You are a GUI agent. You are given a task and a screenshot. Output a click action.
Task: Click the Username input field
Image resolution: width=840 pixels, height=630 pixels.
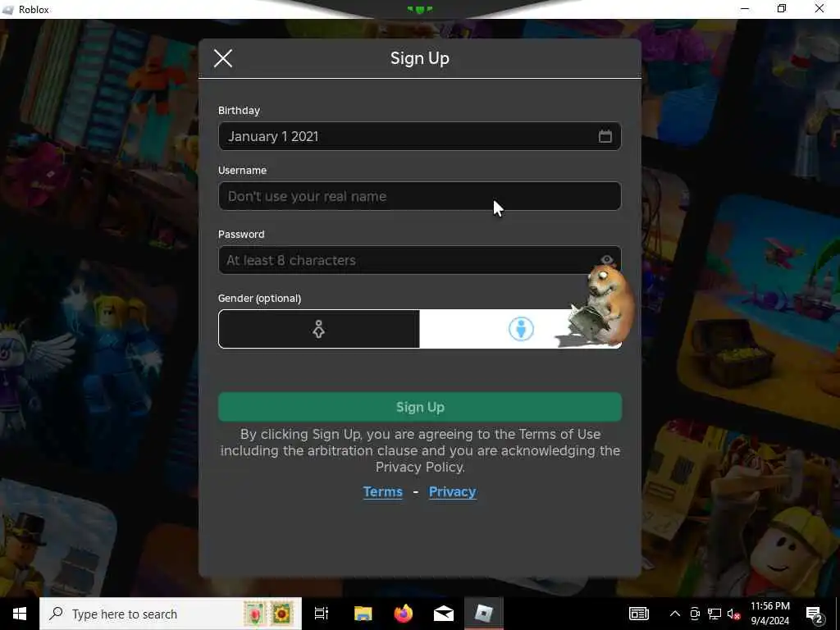[x=419, y=196]
